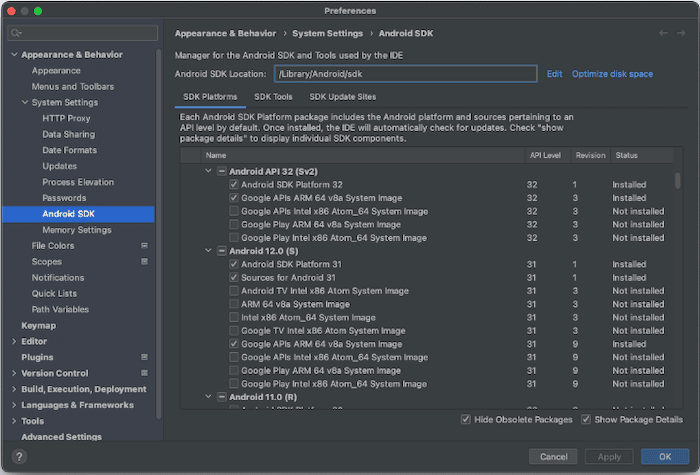
Task: Toggle Hide Obsolete Packages checkbox
Action: (466, 420)
